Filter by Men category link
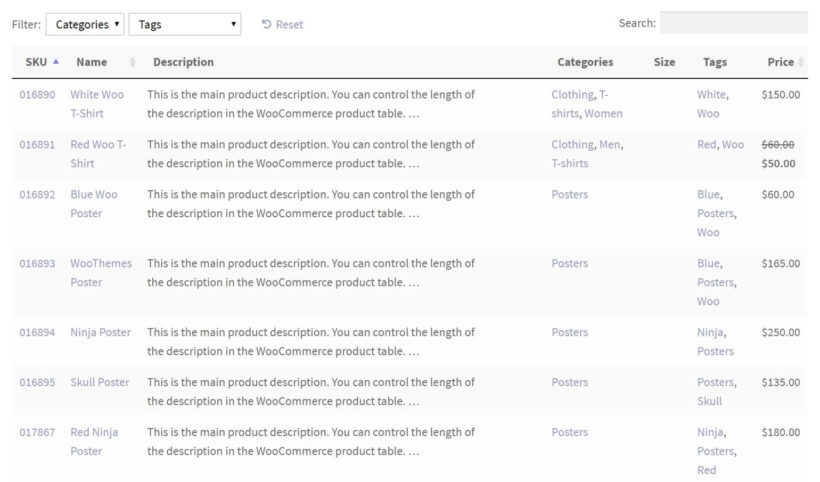 click(x=609, y=144)
